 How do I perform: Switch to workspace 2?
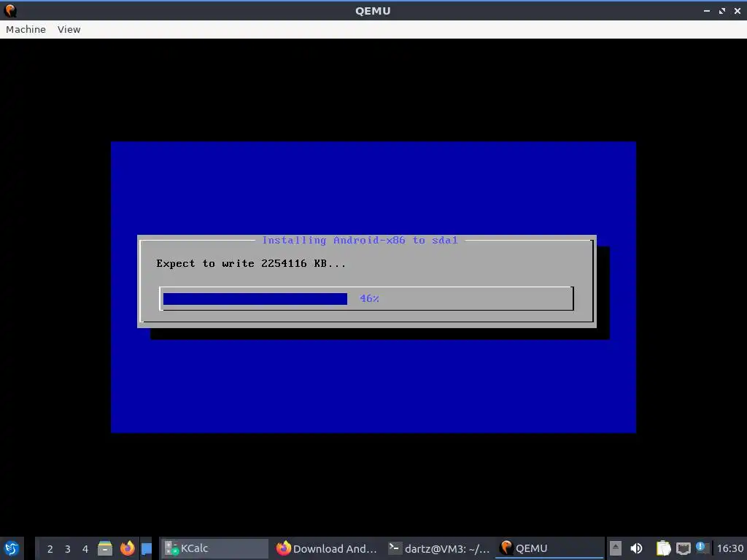50,549
